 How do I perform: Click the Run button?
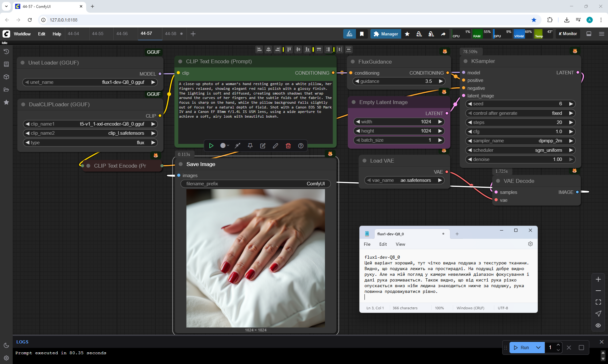522,348
